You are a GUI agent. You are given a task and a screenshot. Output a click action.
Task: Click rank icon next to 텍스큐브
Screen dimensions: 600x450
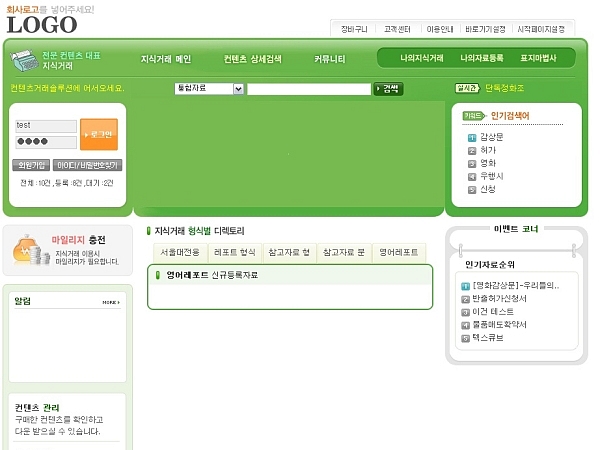[465, 338]
